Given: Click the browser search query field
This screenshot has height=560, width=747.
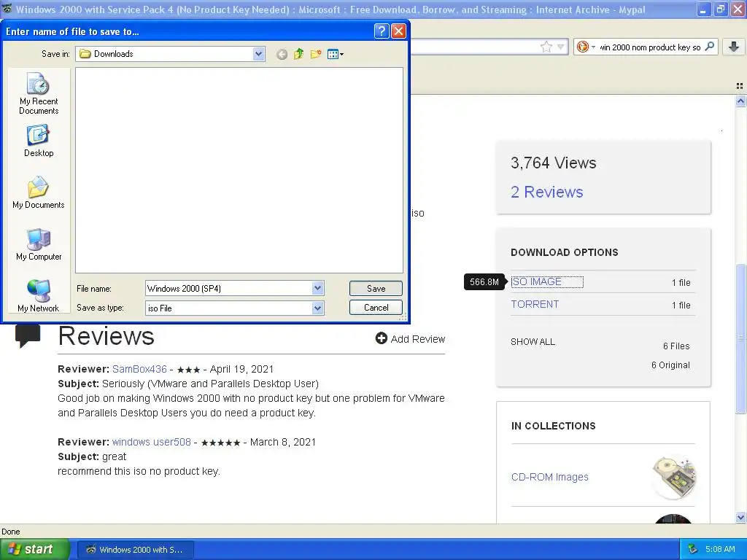Looking at the screenshot, I should 650,47.
